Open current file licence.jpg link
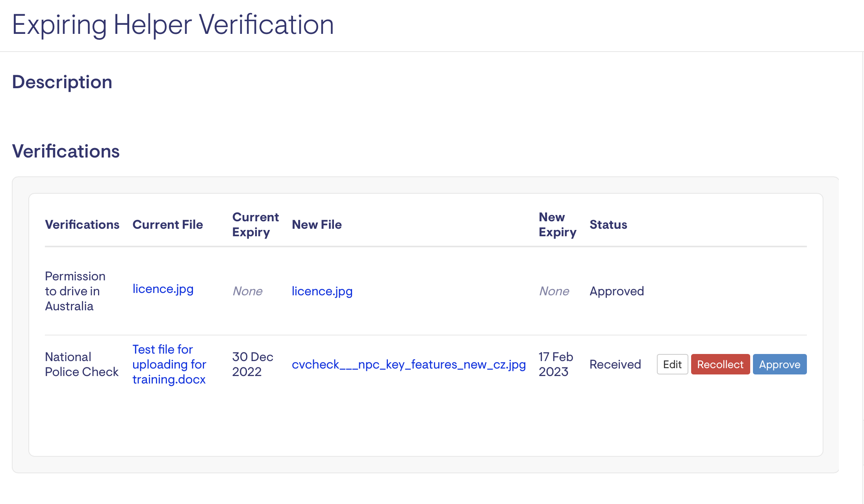 pyautogui.click(x=163, y=289)
